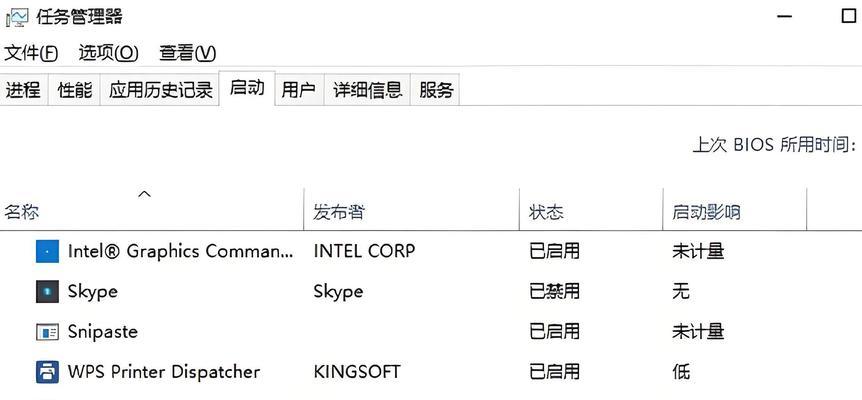Viewport: 862px width, 400px height.
Task: Switch to the 用户 tab
Action: pos(299,90)
